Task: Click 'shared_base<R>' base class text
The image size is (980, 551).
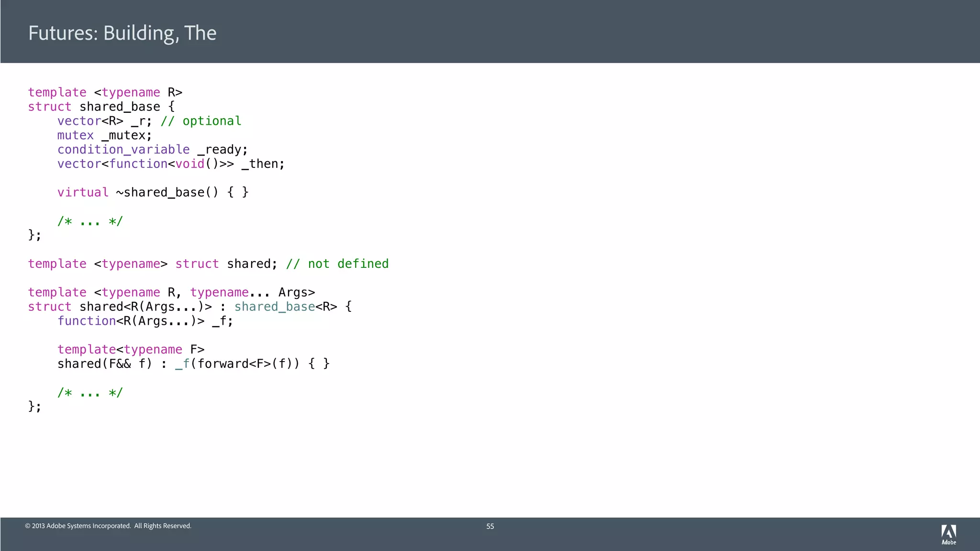Action: [x=285, y=307]
